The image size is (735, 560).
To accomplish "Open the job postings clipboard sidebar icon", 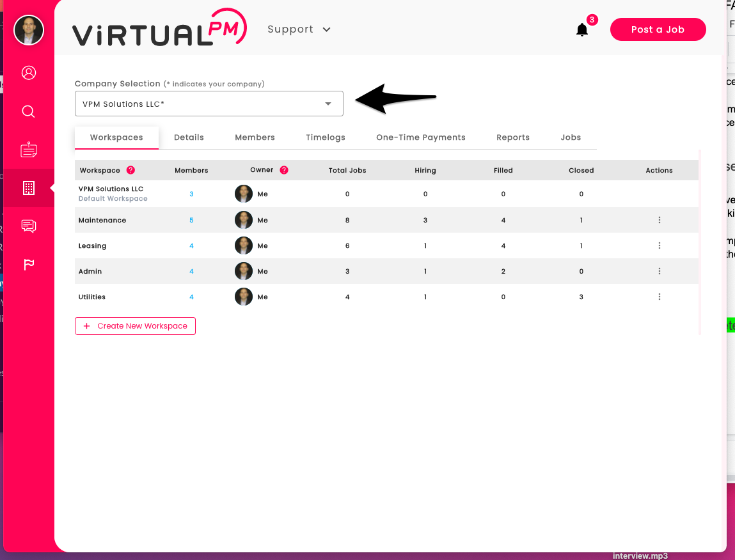I will (29, 150).
